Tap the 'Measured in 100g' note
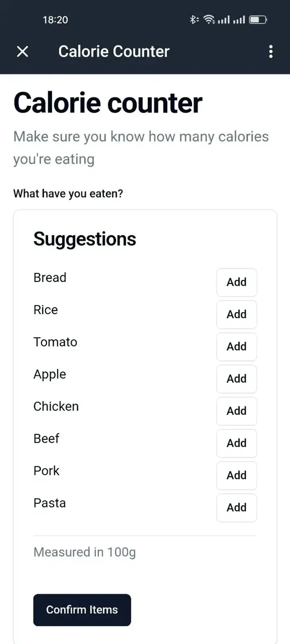 tap(85, 552)
